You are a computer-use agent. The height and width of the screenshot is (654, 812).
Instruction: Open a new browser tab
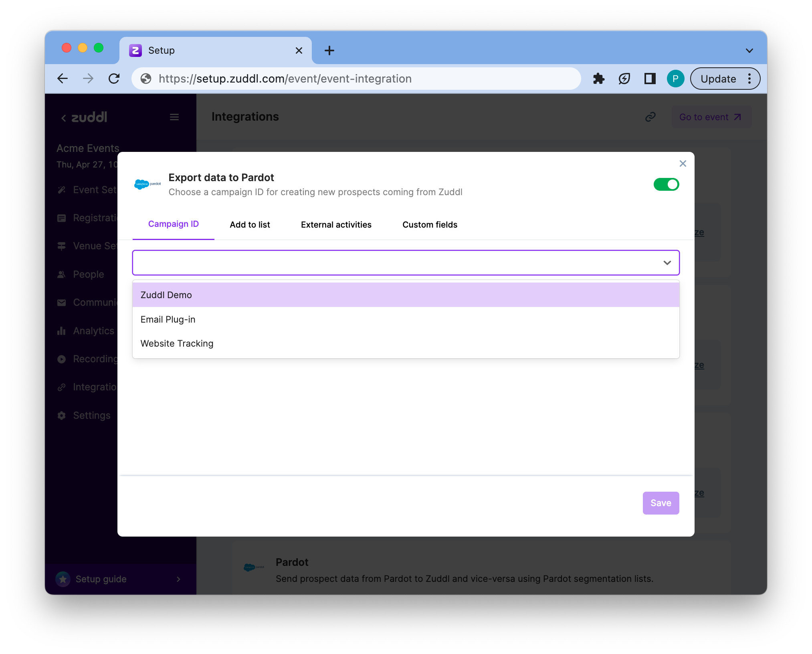(x=329, y=50)
